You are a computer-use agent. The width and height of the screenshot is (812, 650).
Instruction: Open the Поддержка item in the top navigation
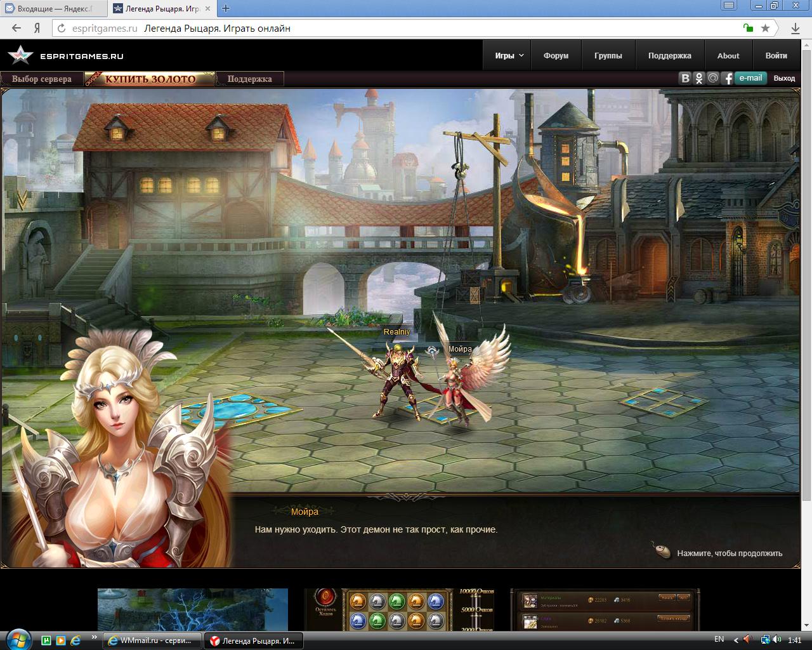click(669, 55)
